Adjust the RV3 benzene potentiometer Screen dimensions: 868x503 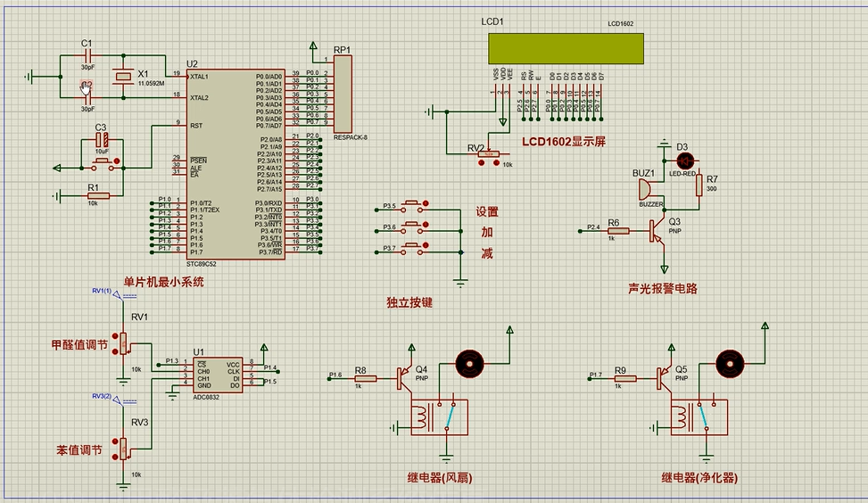coord(125,448)
